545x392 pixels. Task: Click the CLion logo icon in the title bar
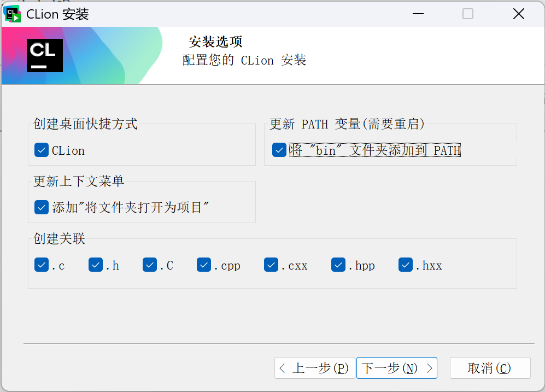(x=12, y=13)
